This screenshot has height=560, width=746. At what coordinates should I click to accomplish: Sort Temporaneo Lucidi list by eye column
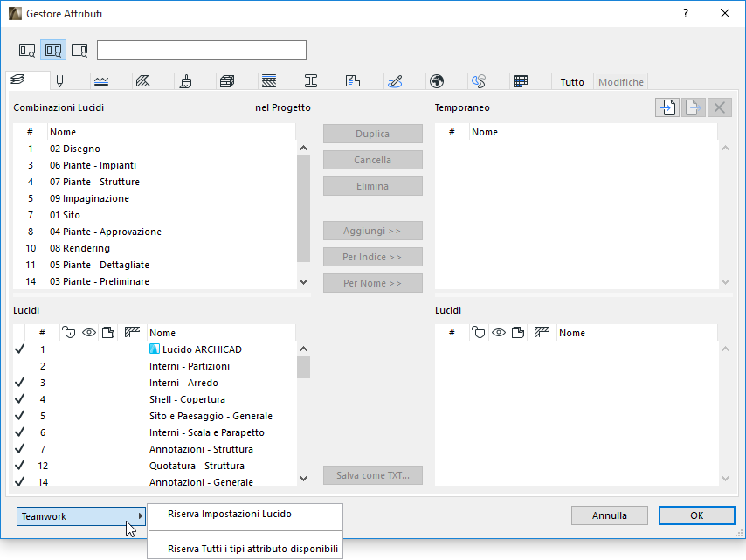point(499,333)
